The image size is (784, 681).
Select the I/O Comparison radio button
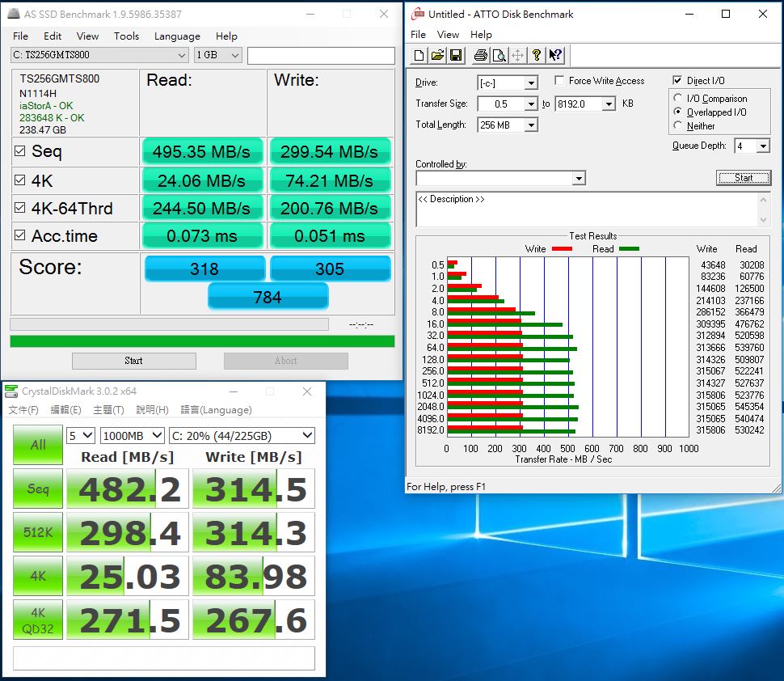tap(677, 99)
